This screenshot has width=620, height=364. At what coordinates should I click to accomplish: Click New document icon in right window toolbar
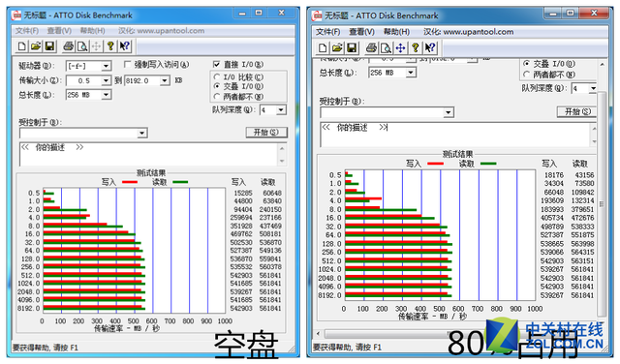[323, 47]
